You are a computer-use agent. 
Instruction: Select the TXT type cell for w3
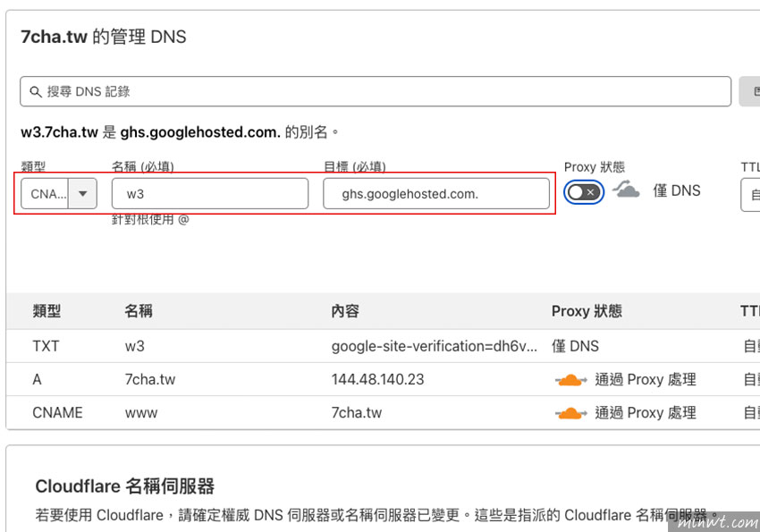(46, 346)
